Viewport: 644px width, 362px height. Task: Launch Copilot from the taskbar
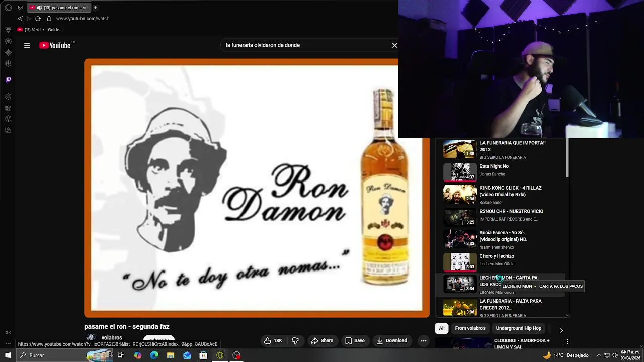(x=137, y=355)
